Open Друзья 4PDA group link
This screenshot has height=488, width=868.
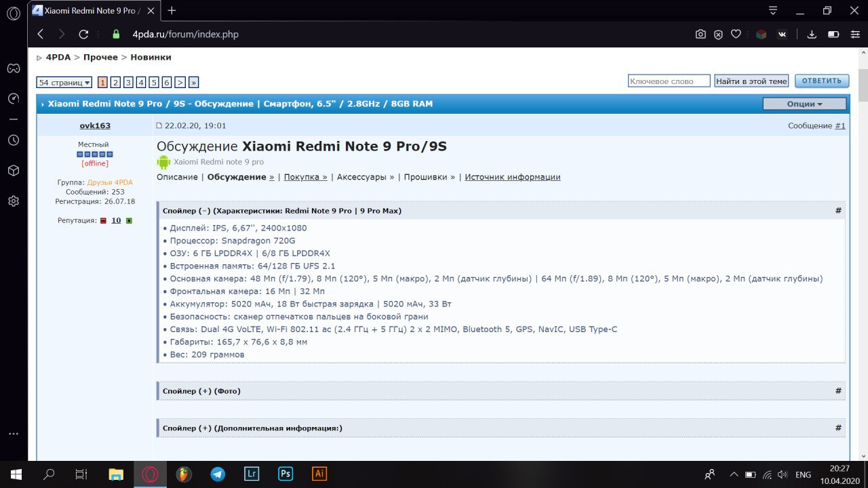(x=110, y=182)
